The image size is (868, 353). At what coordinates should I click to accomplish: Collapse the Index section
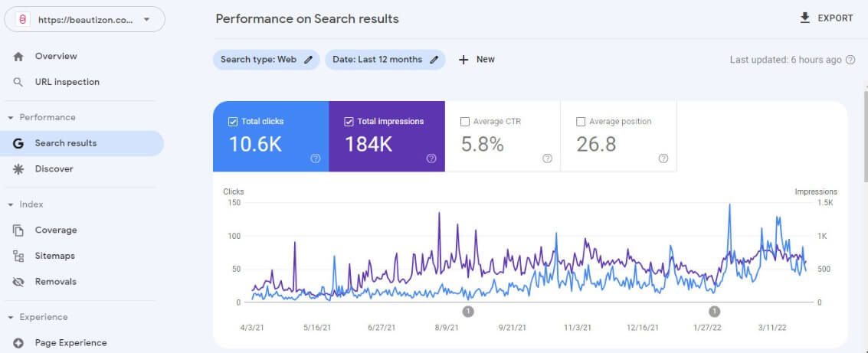tap(11, 205)
